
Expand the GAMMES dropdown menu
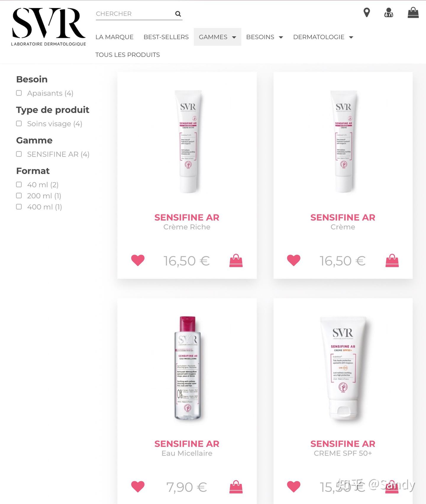coord(217,37)
